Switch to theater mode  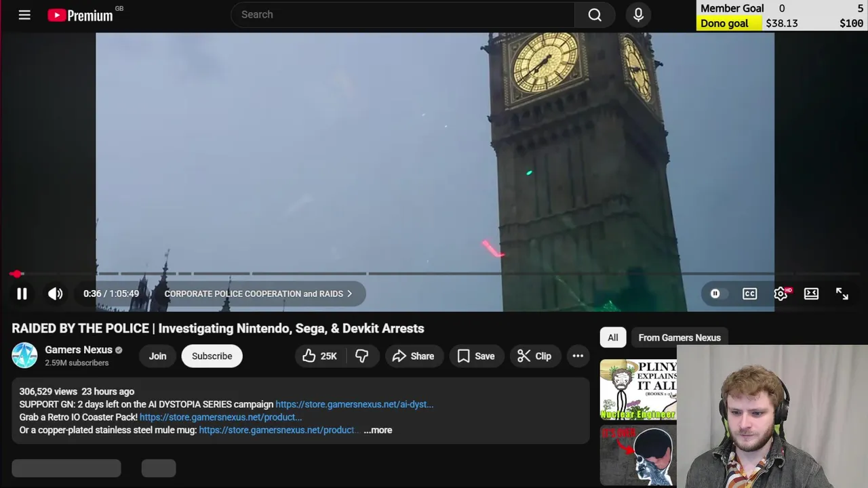[x=811, y=293]
